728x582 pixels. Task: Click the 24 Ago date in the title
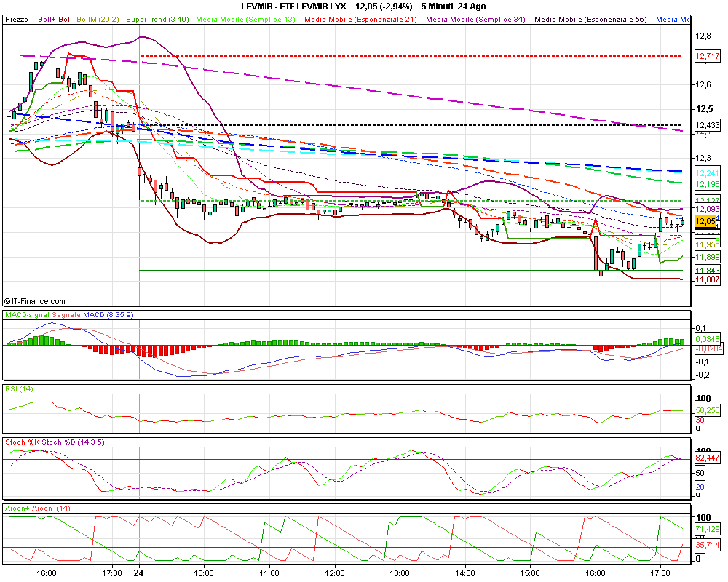(x=472, y=7)
